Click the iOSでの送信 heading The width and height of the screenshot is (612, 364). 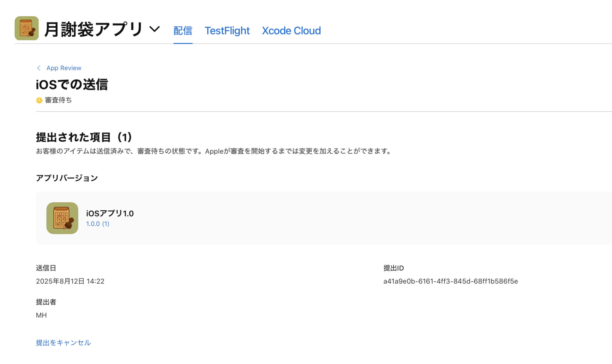point(72,84)
